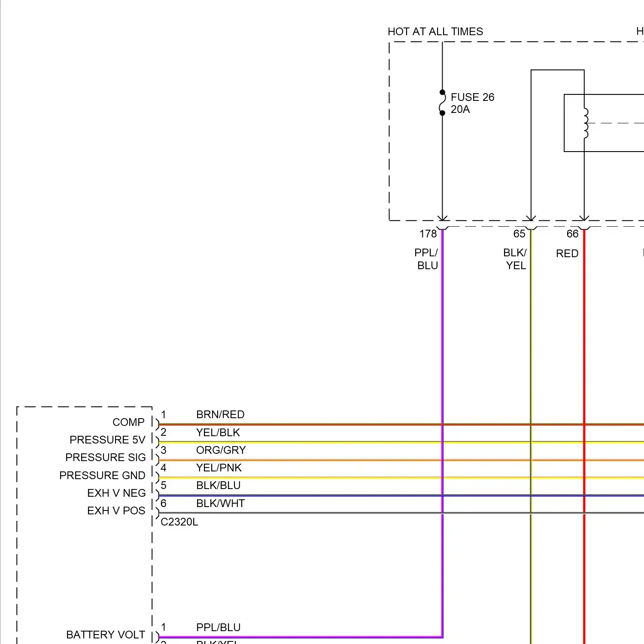
Task: Click the HOT AT ALL TIMES label
Action: pyautogui.click(x=435, y=31)
